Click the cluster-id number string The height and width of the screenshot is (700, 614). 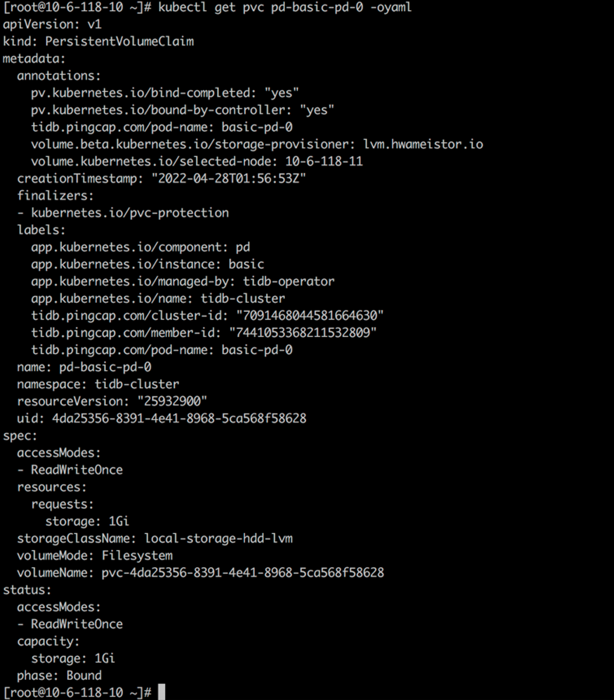(x=310, y=315)
